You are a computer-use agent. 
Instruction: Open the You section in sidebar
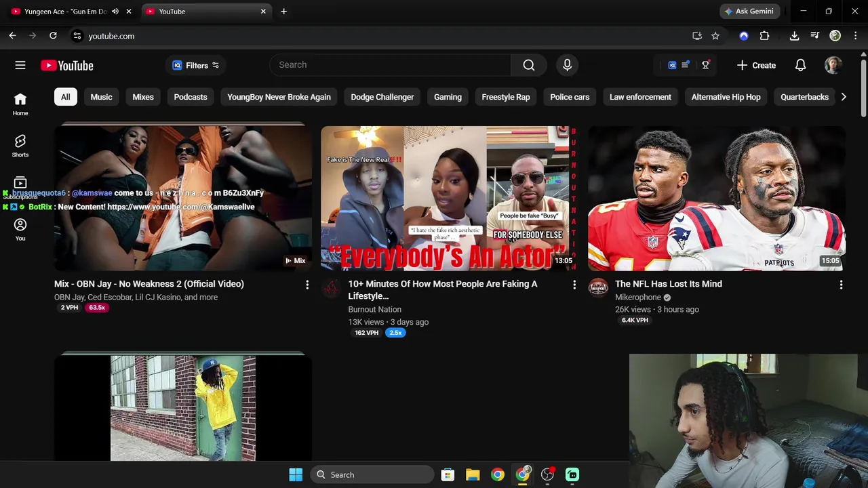20,230
